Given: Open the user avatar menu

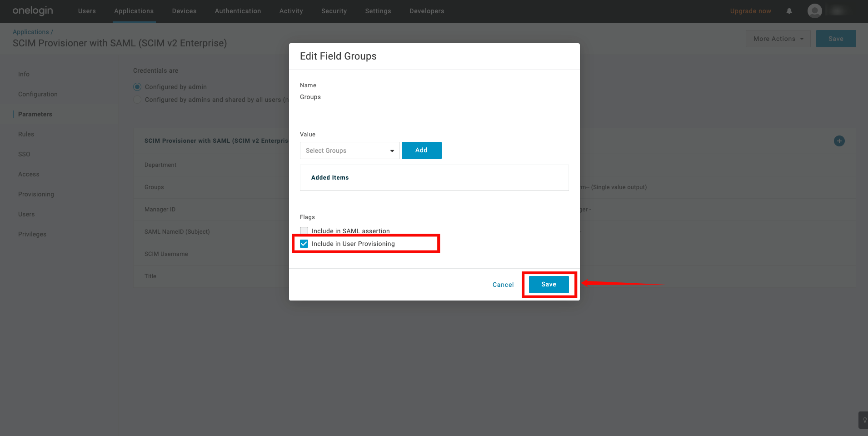Looking at the screenshot, I should pyautogui.click(x=815, y=11).
